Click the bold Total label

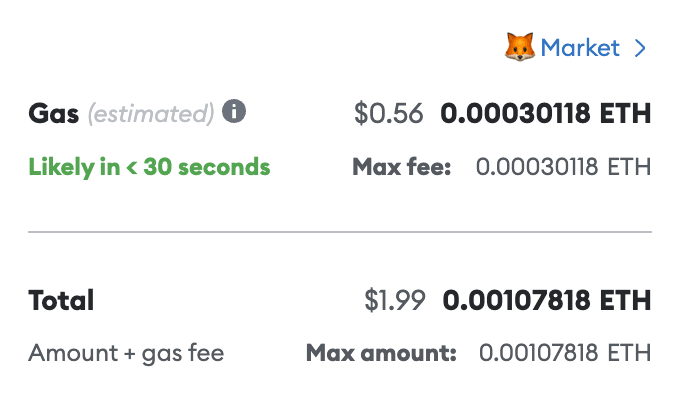(x=61, y=299)
